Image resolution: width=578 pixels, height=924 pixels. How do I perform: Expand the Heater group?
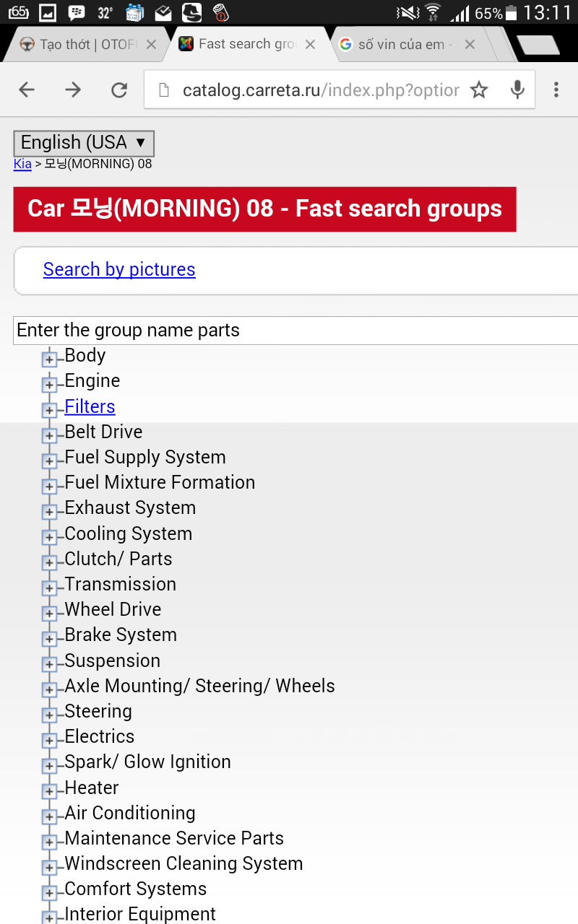pyautogui.click(x=49, y=791)
